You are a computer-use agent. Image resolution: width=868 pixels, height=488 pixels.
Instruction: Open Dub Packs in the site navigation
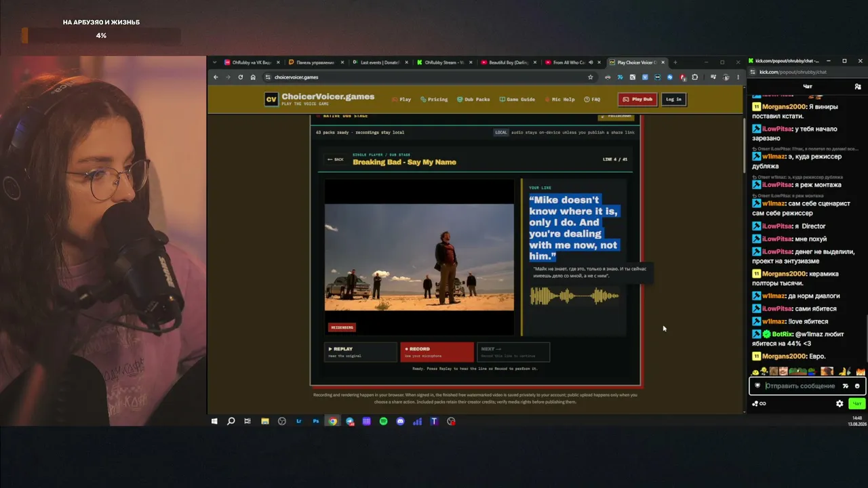point(473,100)
